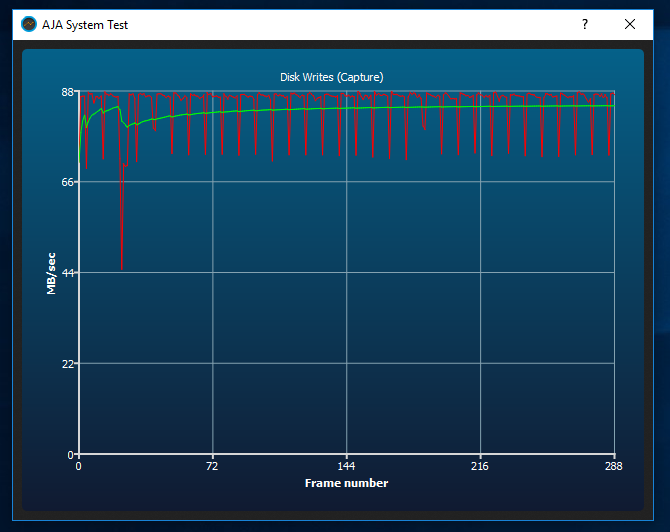Click the AJA System Test window title

(85, 25)
